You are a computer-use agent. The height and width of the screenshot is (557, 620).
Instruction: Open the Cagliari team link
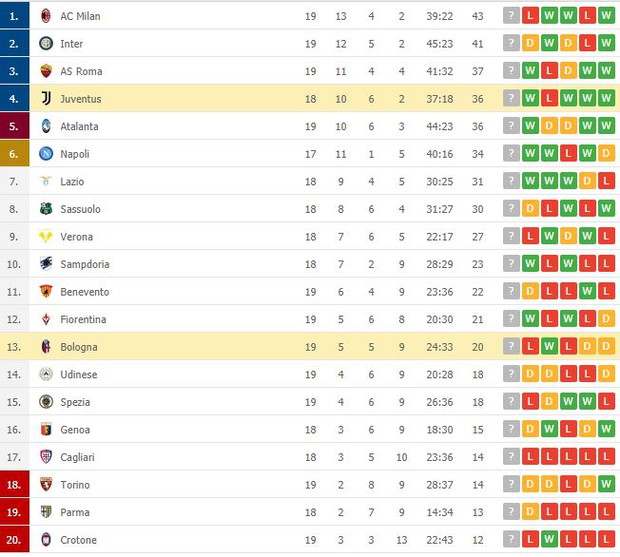click(x=78, y=457)
